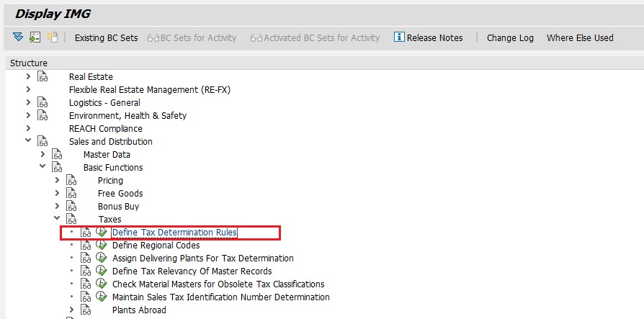Viewport: 644px width, 319px height.
Task: Open Release Notes from the toolbar
Action: pyautogui.click(x=428, y=38)
